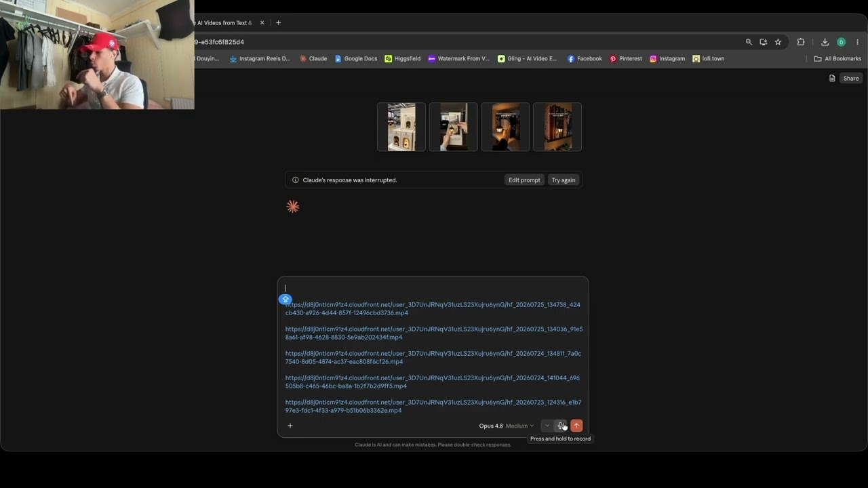
Task: Open the Google Docs bookmark
Action: tap(356, 59)
